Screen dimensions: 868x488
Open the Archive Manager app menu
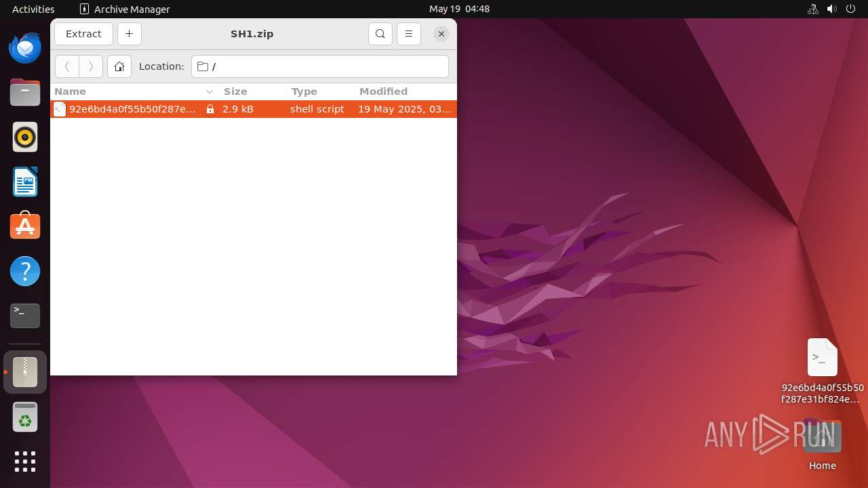pyautogui.click(x=125, y=9)
